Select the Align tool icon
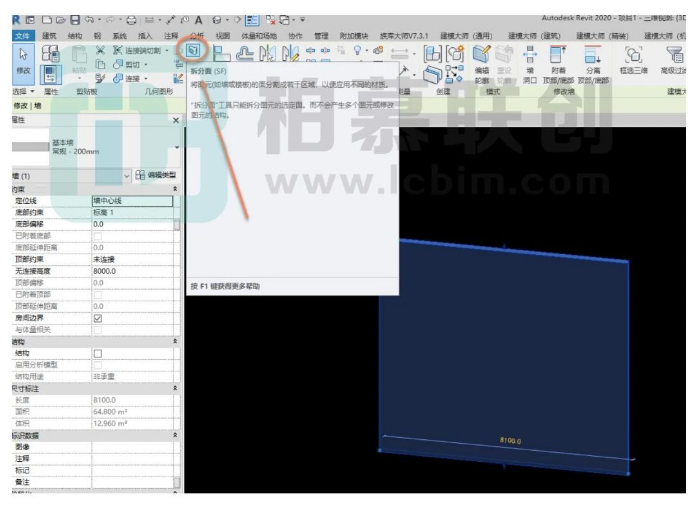Image resolution: width=688 pixels, height=507 pixels. point(222,54)
